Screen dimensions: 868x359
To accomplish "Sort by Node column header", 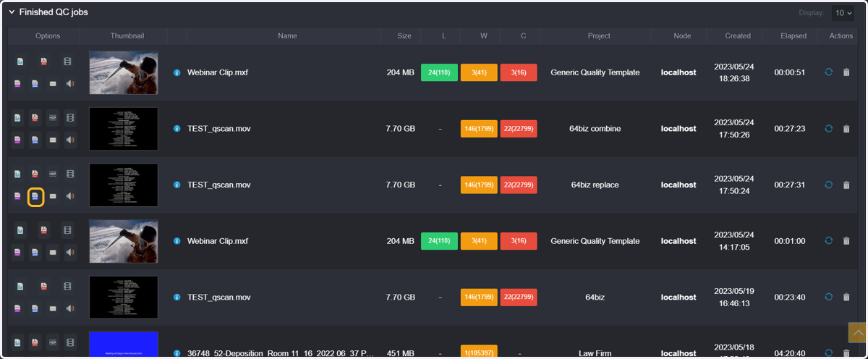I will [x=682, y=35].
